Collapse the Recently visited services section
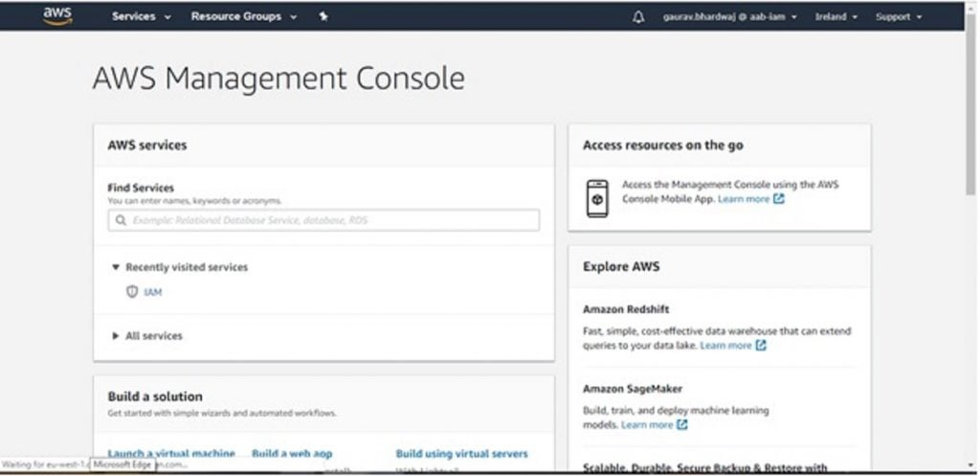The height and width of the screenshot is (476, 980). (x=180, y=267)
